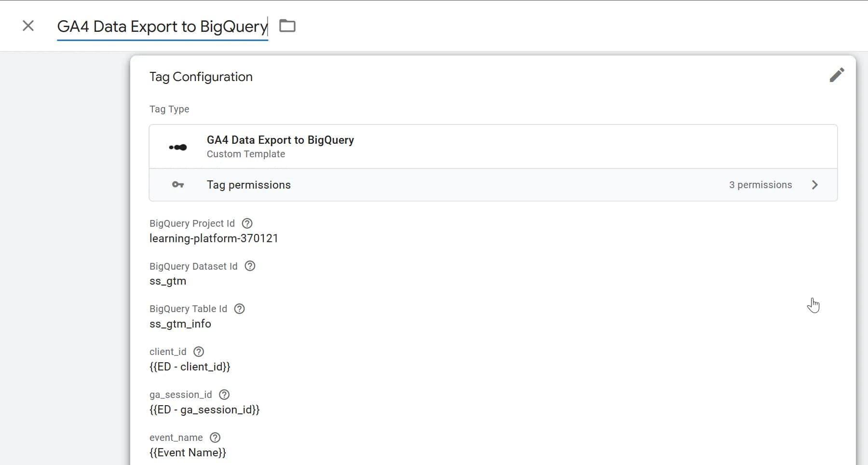Open help icon for BigQuery Project Id

click(247, 223)
